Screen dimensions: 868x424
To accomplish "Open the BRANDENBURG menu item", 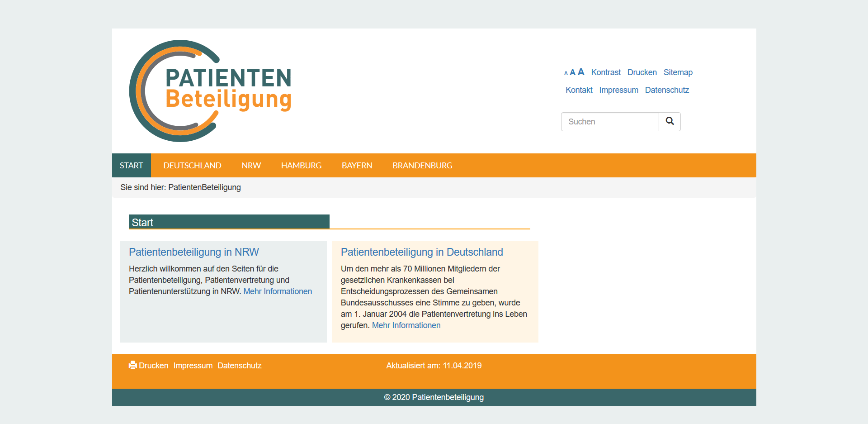I will click(422, 166).
